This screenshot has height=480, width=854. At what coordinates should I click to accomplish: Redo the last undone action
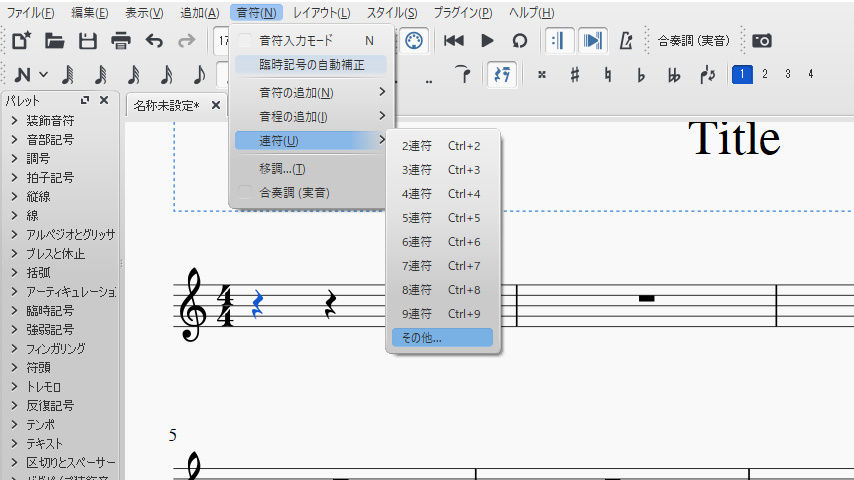click(187, 41)
